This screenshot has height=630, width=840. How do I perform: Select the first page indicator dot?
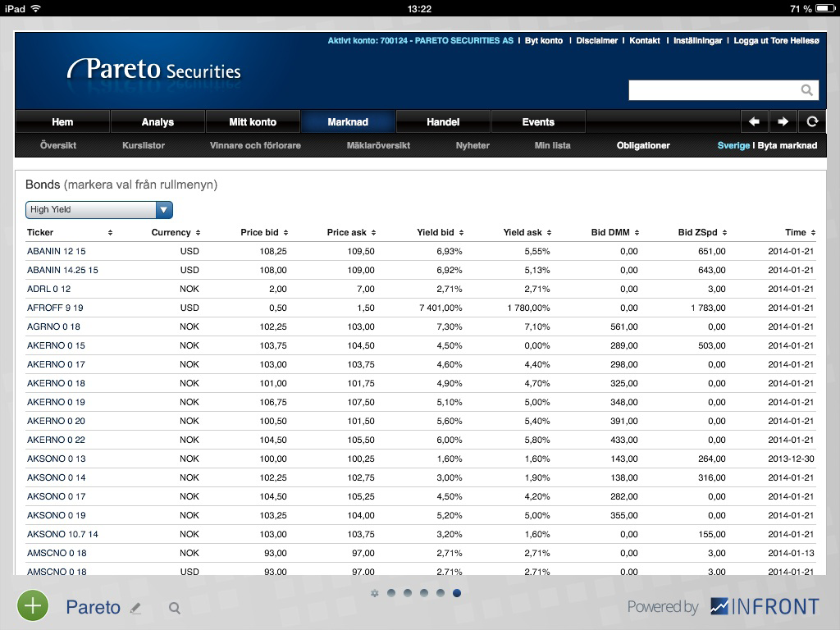coord(391,593)
